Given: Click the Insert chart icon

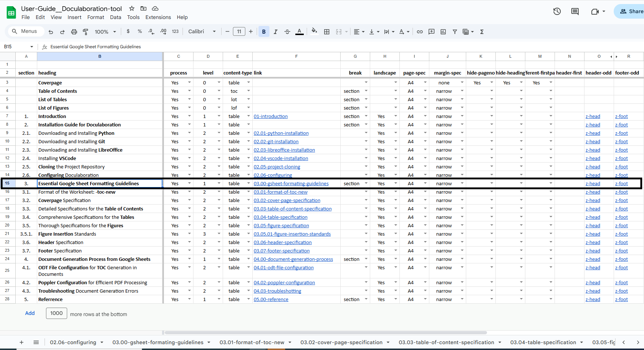Looking at the screenshot, I should point(443,32).
